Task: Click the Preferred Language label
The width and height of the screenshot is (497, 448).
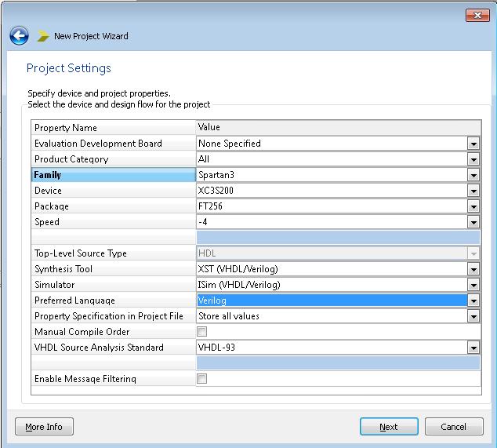Action: pos(74,300)
